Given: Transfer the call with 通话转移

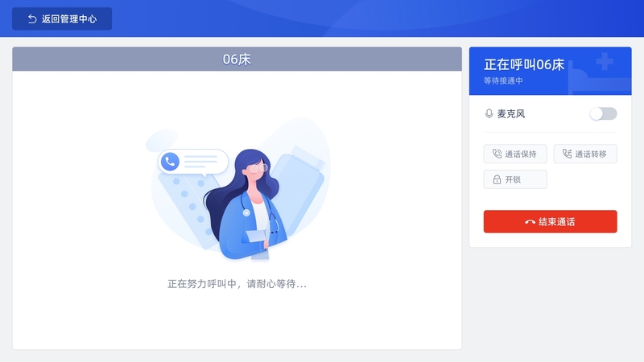Looking at the screenshot, I should click(585, 154).
